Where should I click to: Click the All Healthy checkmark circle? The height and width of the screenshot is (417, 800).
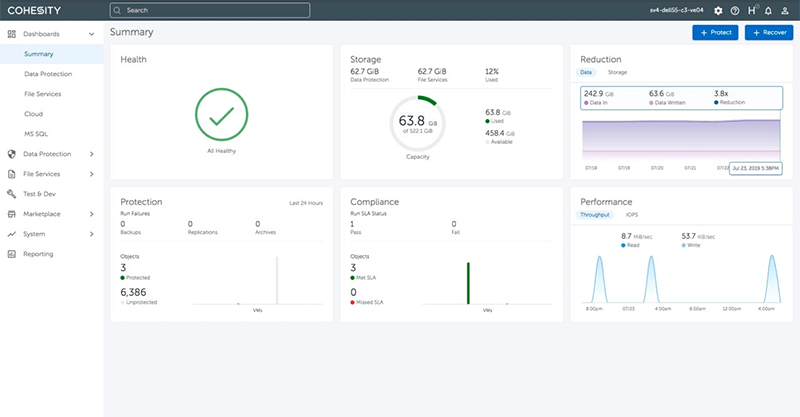click(221, 115)
